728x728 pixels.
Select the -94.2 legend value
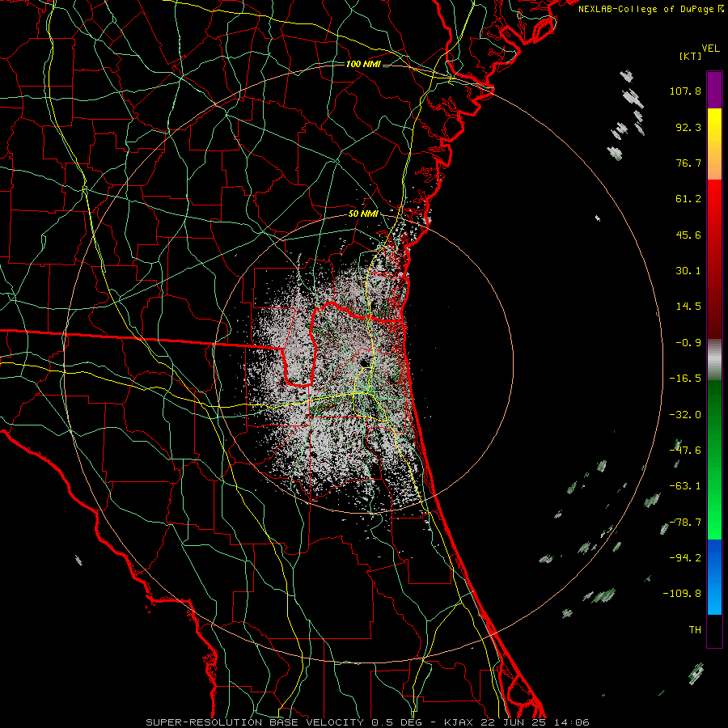(685, 557)
